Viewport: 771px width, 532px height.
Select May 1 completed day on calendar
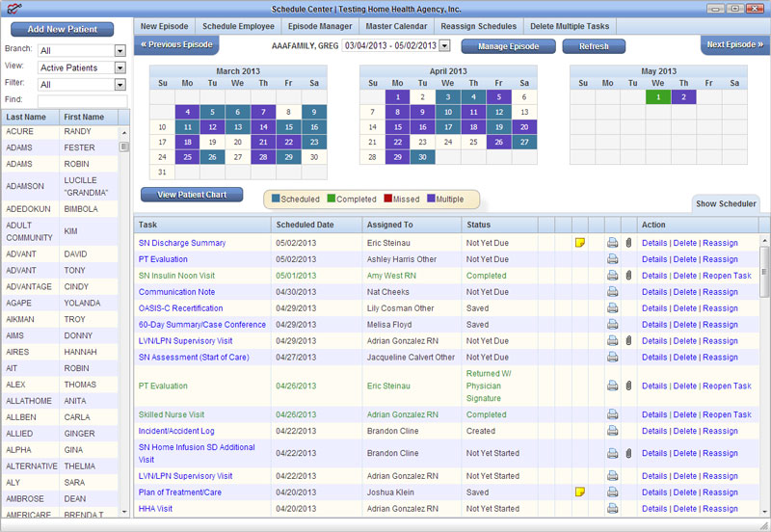click(658, 97)
